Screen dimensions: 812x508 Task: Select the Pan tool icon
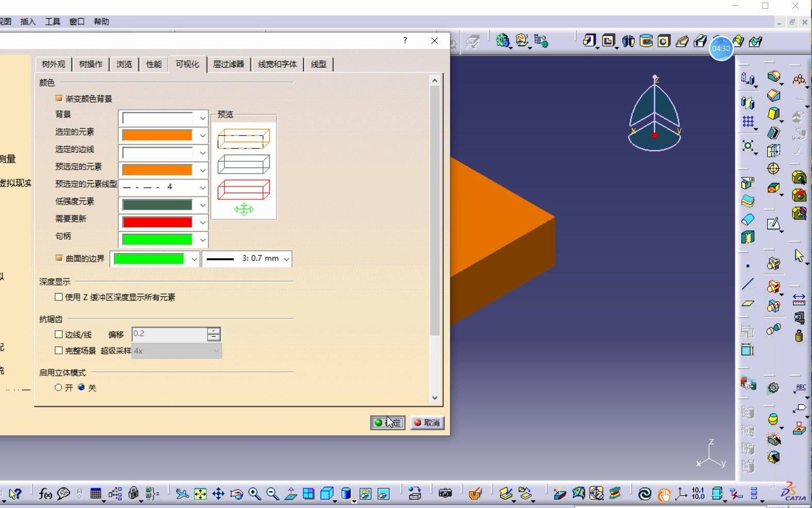coord(218,494)
